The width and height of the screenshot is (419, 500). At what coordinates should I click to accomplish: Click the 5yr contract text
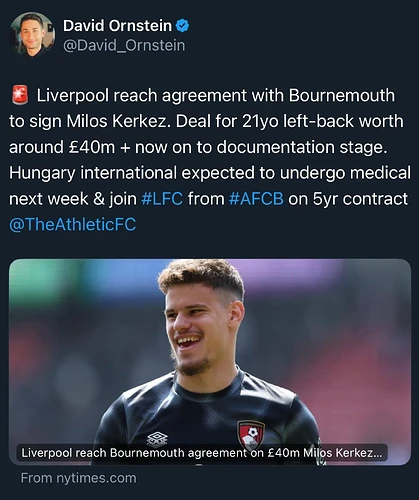pos(360,199)
